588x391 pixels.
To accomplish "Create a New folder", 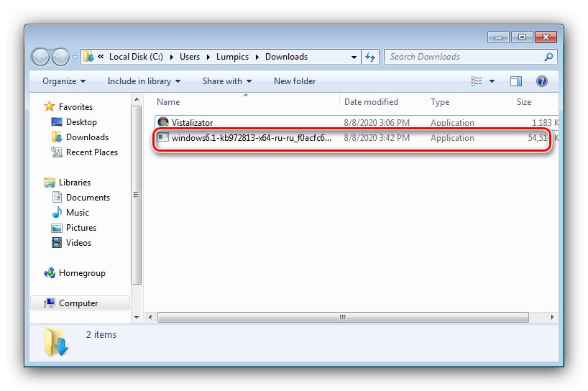I will 295,81.
